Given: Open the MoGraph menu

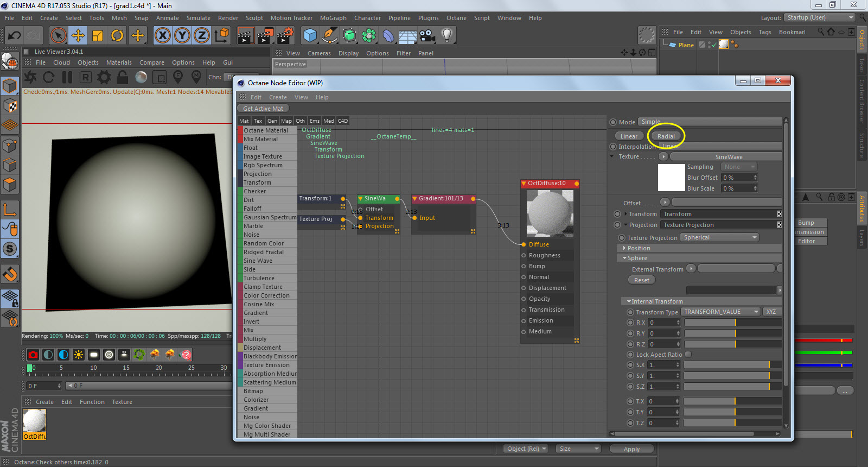Looking at the screenshot, I should point(333,18).
